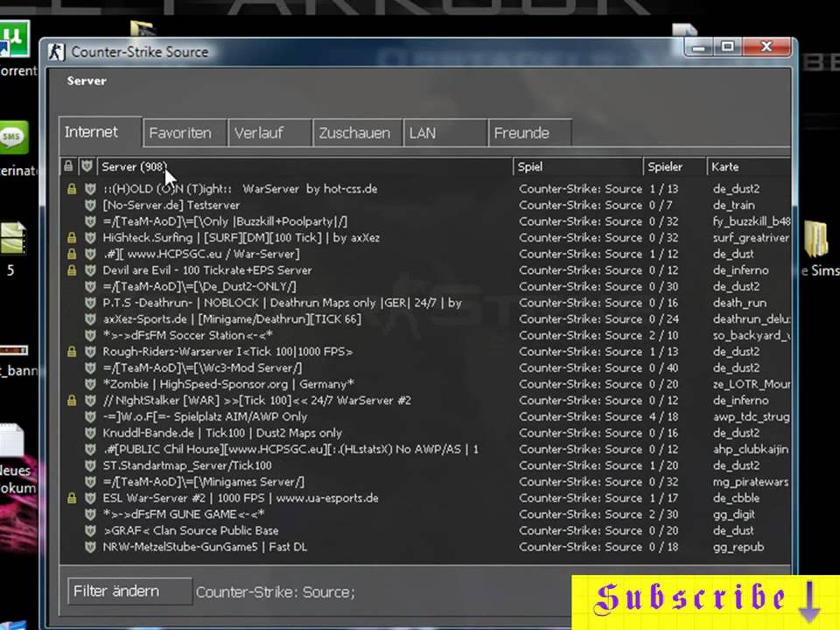Sort by password lock column header icon
The image size is (840, 630).
68,166
